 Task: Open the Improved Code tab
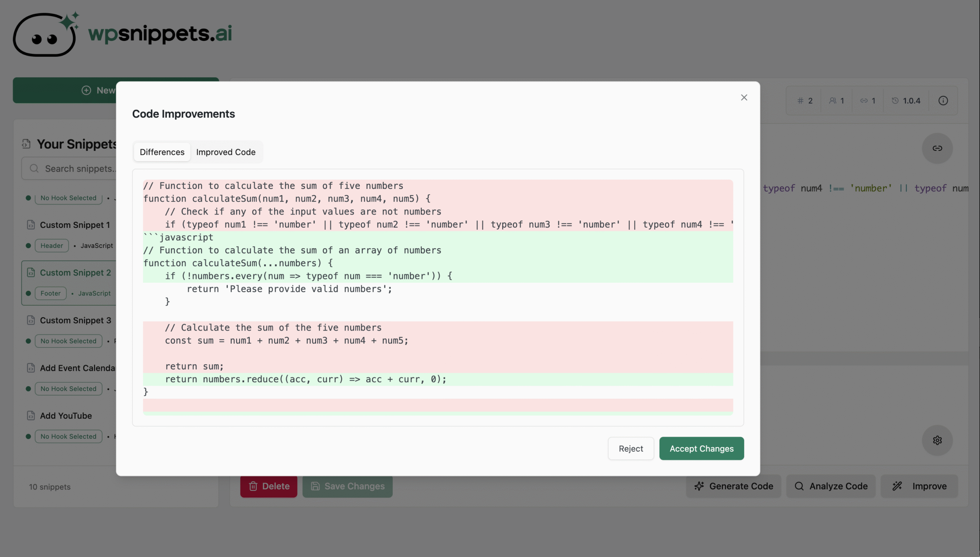pyautogui.click(x=226, y=152)
